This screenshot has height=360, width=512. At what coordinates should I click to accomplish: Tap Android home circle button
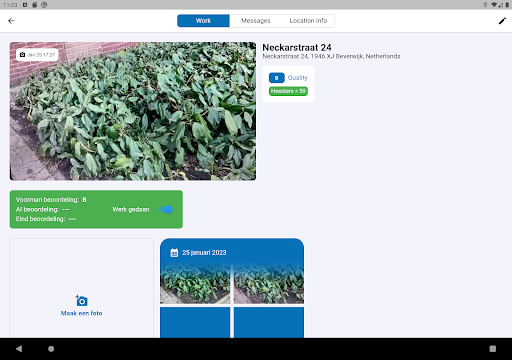tap(51, 349)
